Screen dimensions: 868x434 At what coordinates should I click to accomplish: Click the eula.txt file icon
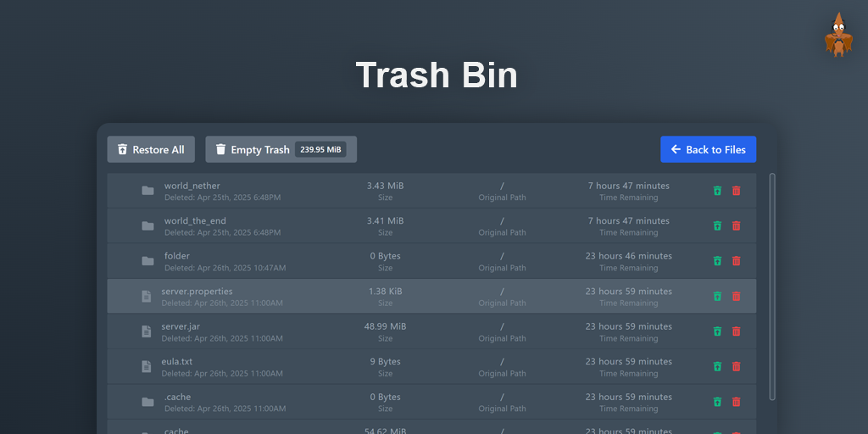tap(146, 366)
